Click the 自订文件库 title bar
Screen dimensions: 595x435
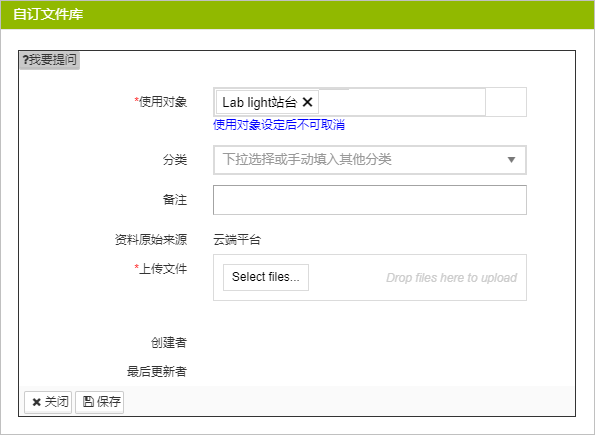(x=298, y=14)
